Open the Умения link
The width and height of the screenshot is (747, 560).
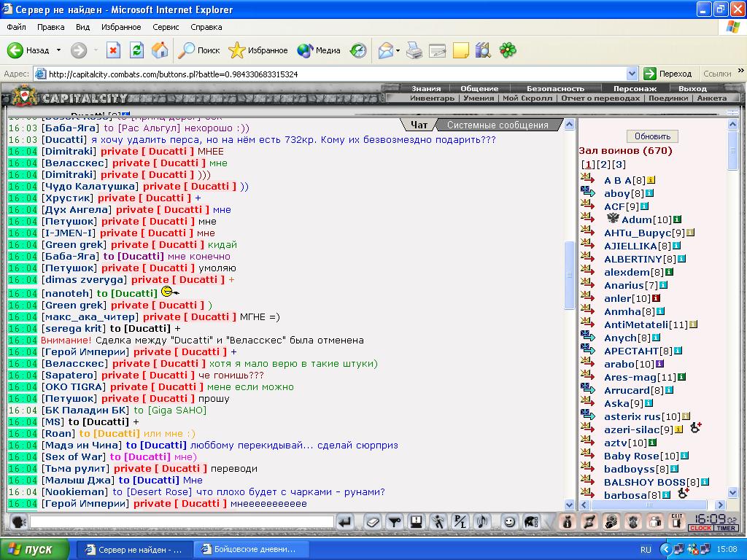479,98
